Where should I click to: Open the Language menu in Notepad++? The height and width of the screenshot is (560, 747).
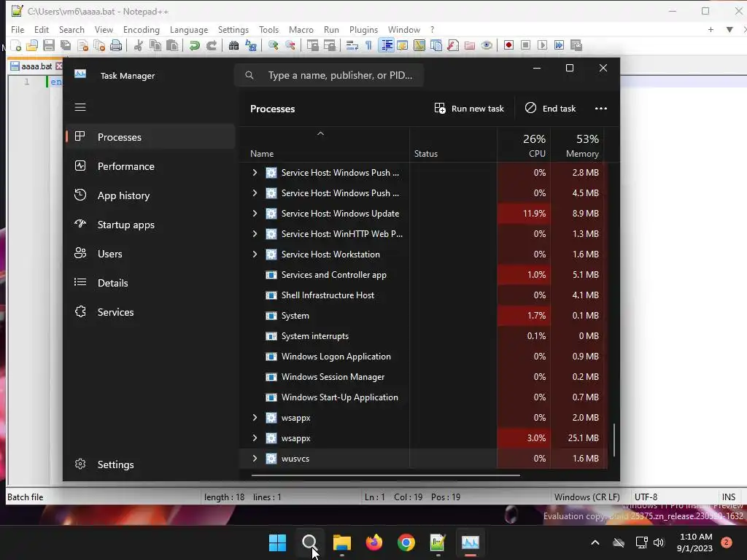[x=189, y=29]
